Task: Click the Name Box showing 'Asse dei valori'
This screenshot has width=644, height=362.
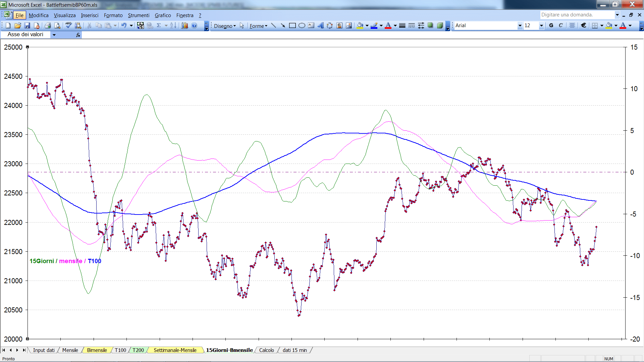Action: [x=26, y=35]
